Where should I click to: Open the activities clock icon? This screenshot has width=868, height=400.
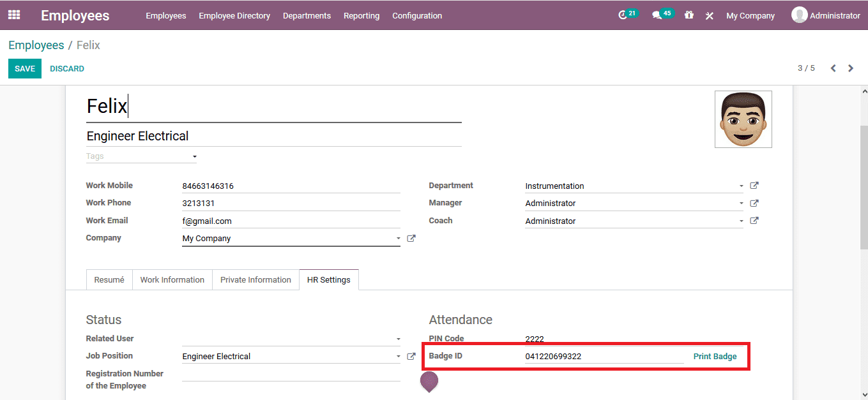(623, 15)
